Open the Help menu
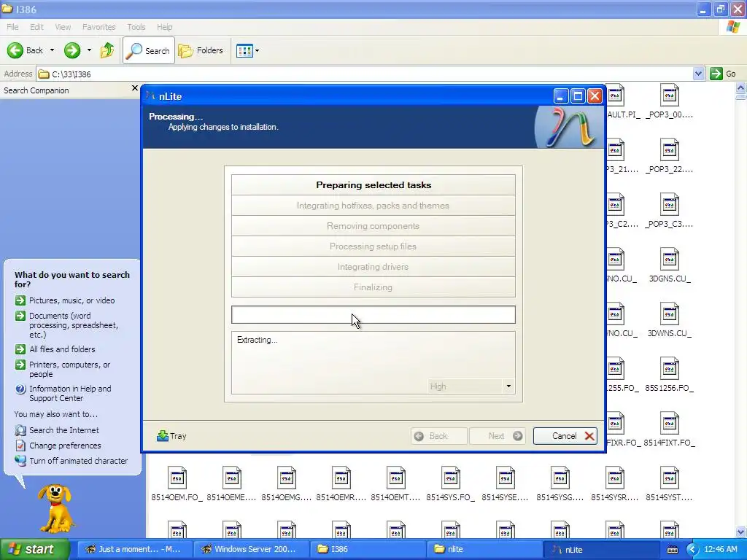Image resolution: width=747 pixels, height=560 pixels. 164,27
